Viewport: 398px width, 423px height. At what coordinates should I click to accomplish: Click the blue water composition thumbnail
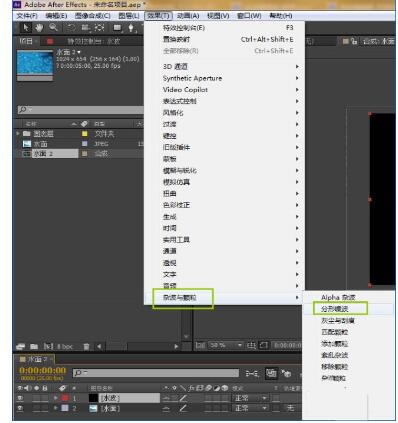pos(35,63)
